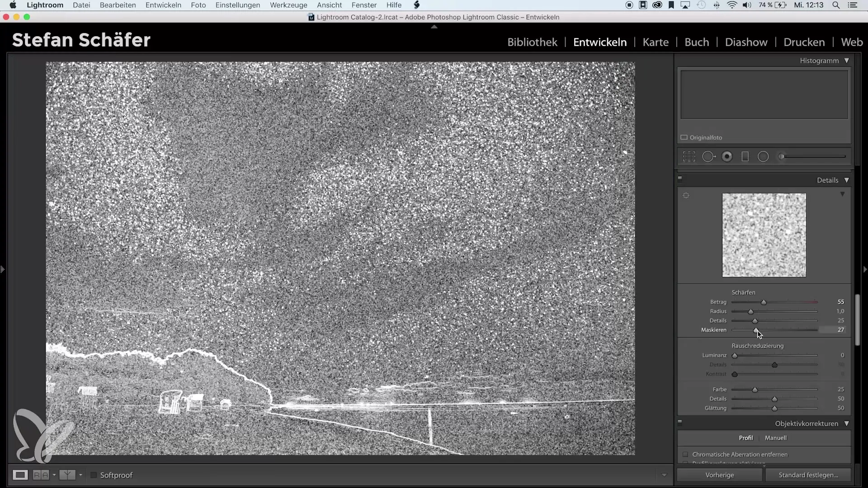Open the before/after view dropdown arrow
Viewport: 868px width, 488px height.
tap(80, 475)
